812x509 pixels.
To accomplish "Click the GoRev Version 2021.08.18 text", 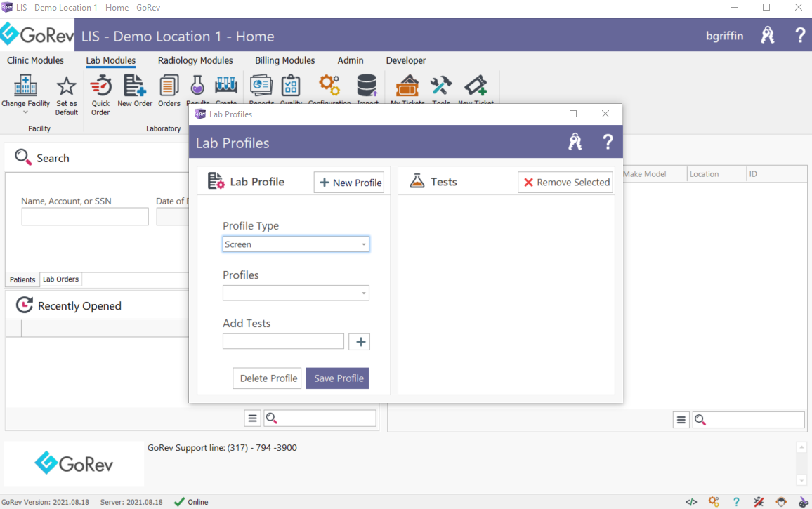I will [45, 502].
